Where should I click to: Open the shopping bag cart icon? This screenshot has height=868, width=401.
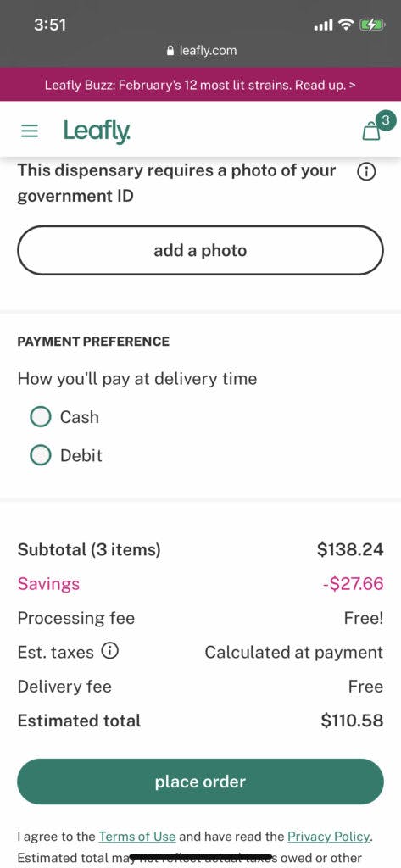coord(371,131)
